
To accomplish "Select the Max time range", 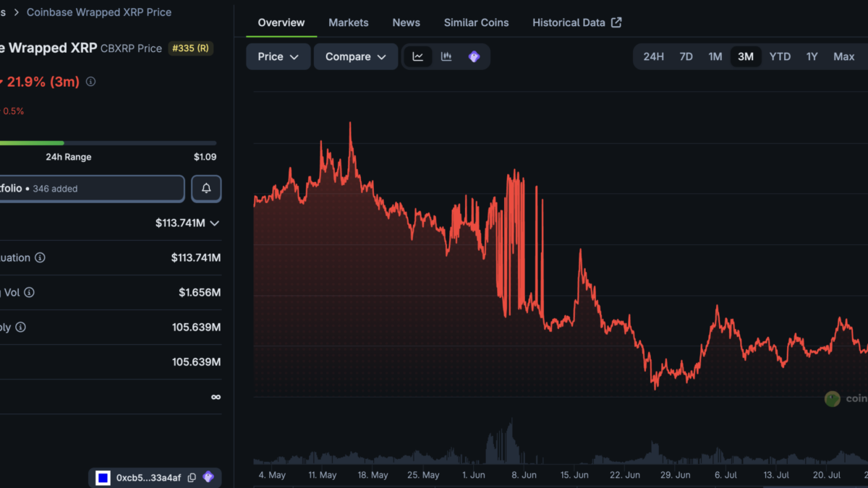I will [x=843, y=56].
